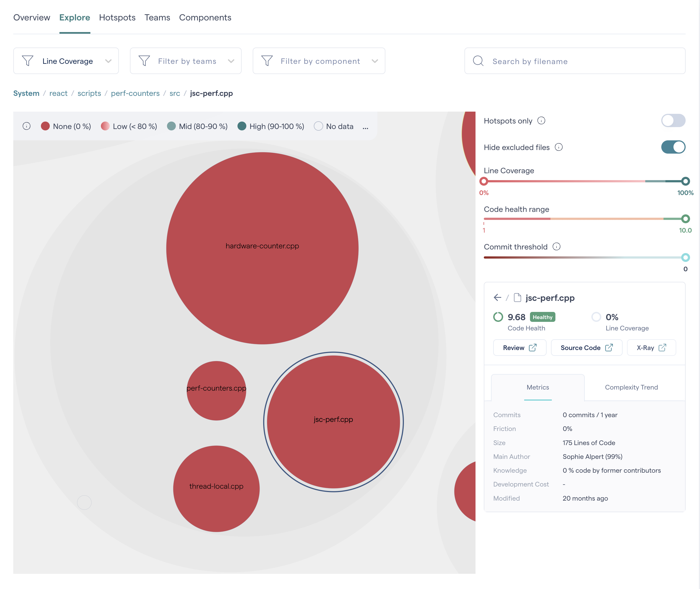Expand the Filter by component dropdown
The width and height of the screenshot is (700, 589).
tap(319, 61)
